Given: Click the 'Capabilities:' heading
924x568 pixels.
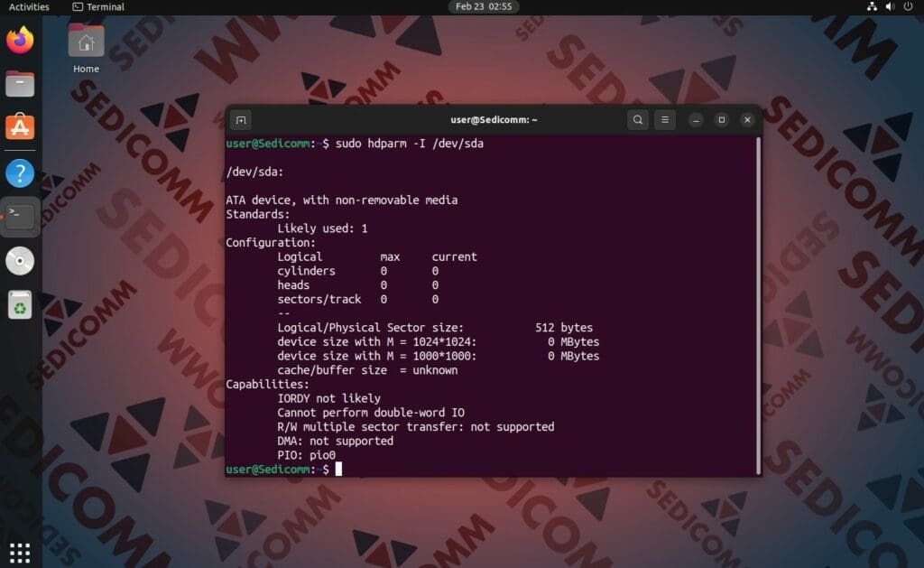Looking at the screenshot, I should tap(267, 384).
